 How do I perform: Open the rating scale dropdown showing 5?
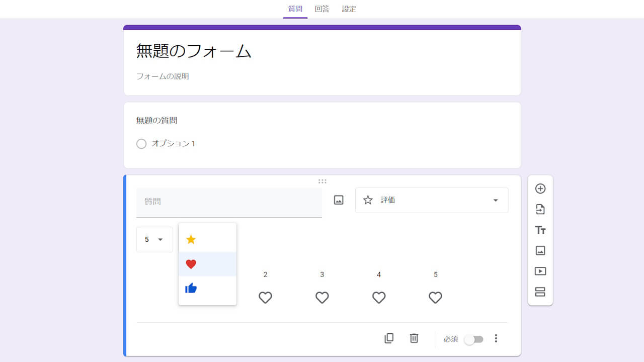(x=154, y=239)
